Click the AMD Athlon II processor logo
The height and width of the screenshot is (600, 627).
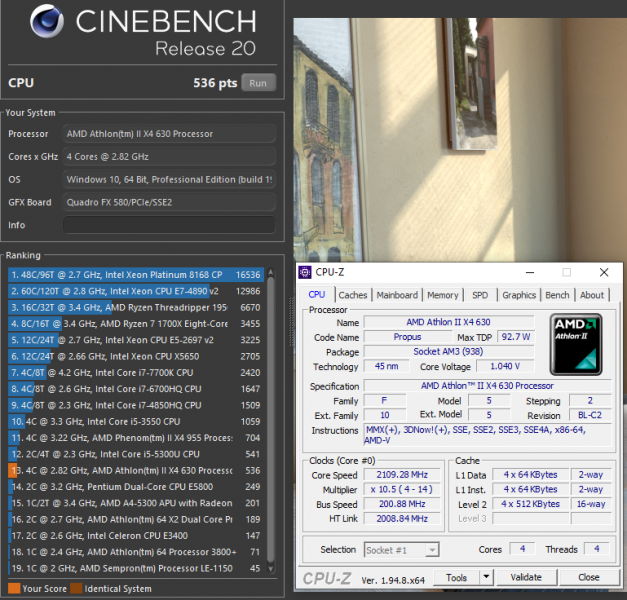click(x=576, y=344)
